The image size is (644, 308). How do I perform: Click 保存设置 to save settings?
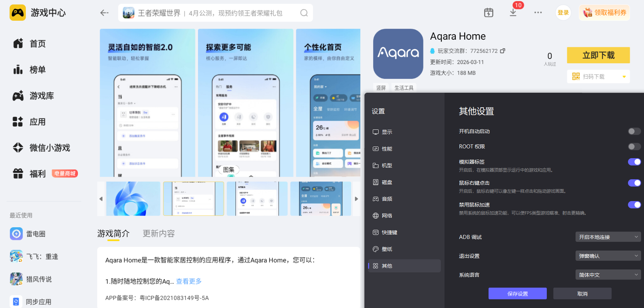pyautogui.click(x=518, y=293)
